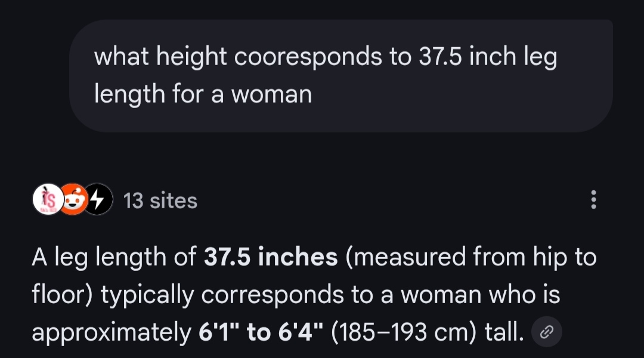The height and width of the screenshot is (358, 644).
Task: Click the word "approximately" in the answer
Action: (x=110, y=334)
